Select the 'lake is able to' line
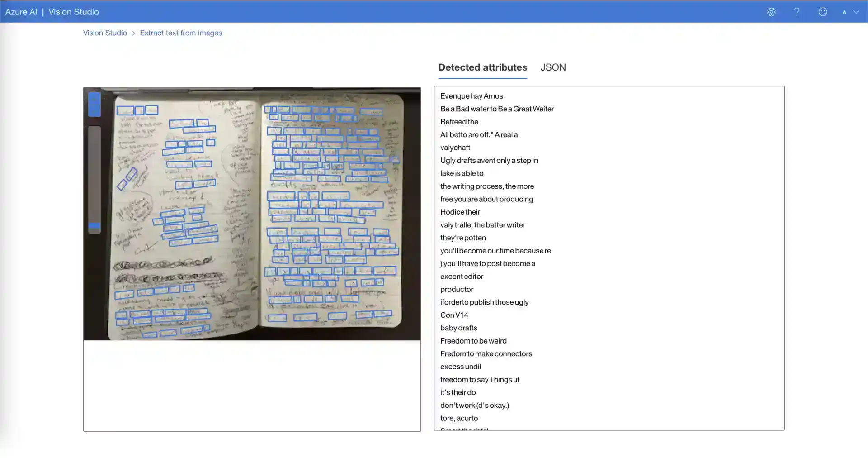Viewport: 868px width, 458px height. pos(462,173)
